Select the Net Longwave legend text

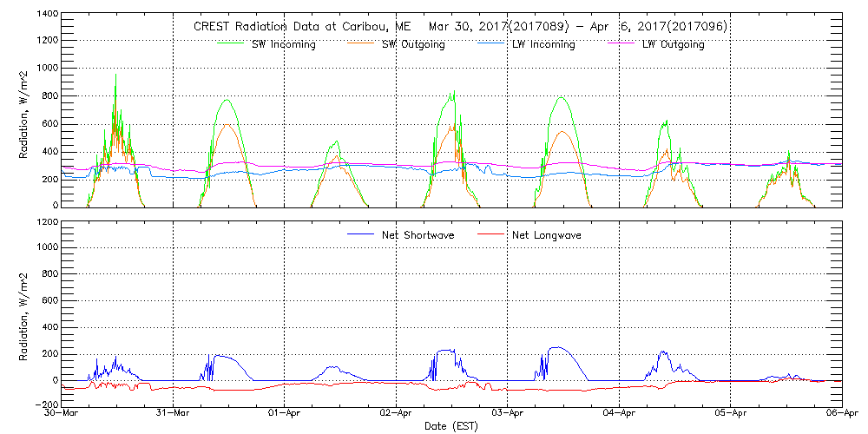(x=547, y=235)
